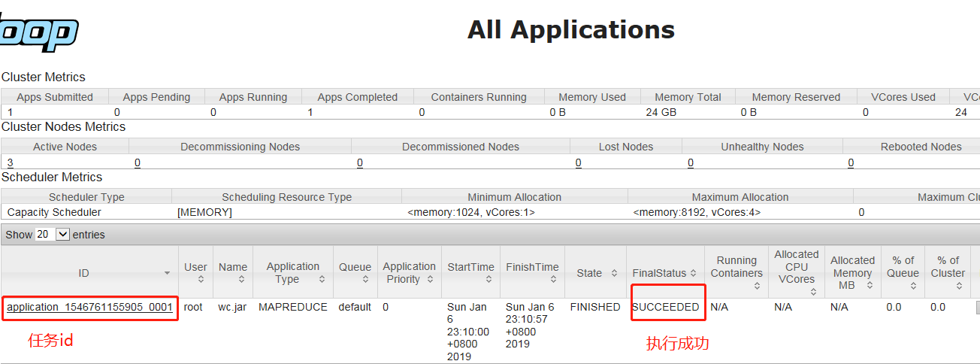This screenshot has height=364, width=980.
Task: Sort table by % of Queue column
Action: [x=903, y=273]
